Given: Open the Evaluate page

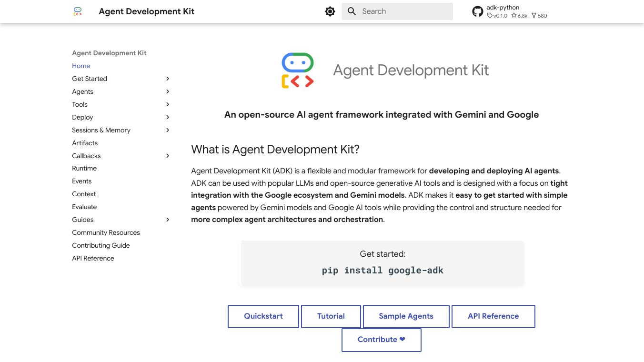Looking at the screenshot, I should [84, 207].
